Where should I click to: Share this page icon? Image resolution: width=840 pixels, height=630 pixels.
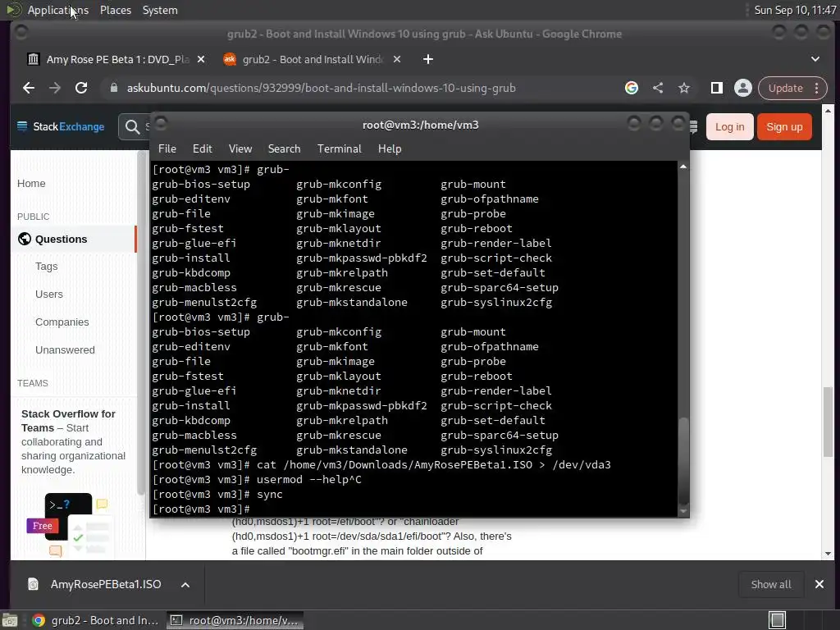tap(658, 88)
